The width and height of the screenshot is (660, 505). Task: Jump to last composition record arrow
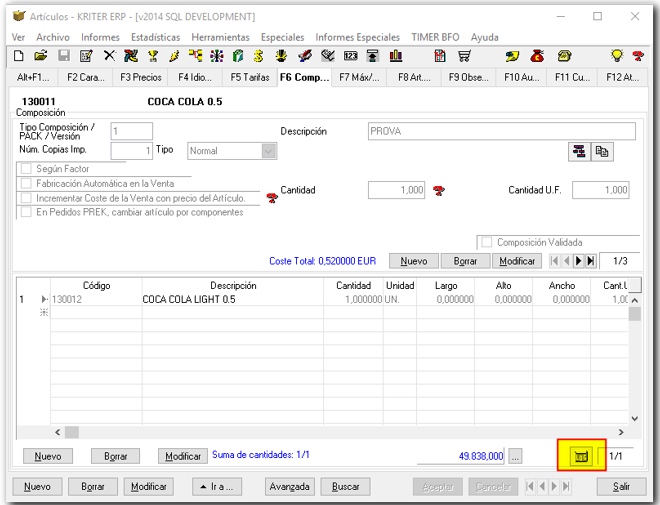tap(591, 261)
